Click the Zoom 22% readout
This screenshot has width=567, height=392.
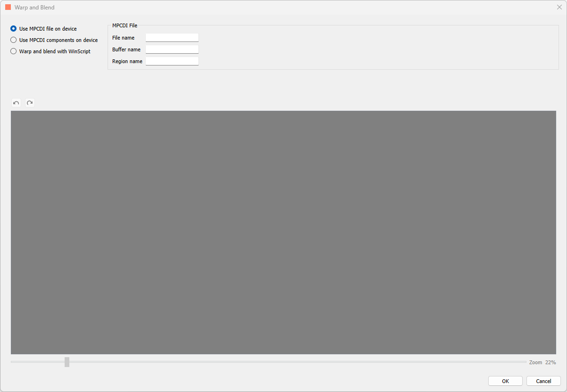click(x=542, y=362)
